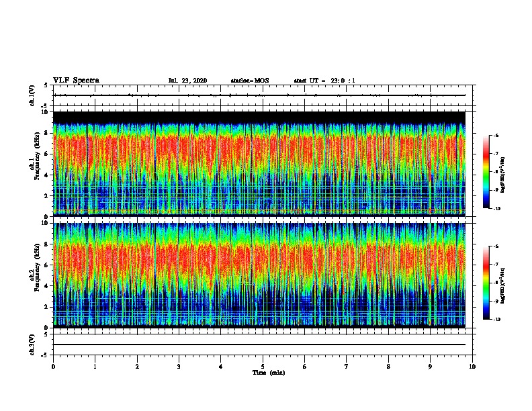Click the "6" kHz tick on ch.2 frequency axis
This screenshot has height=411, width=532.
click(x=46, y=265)
